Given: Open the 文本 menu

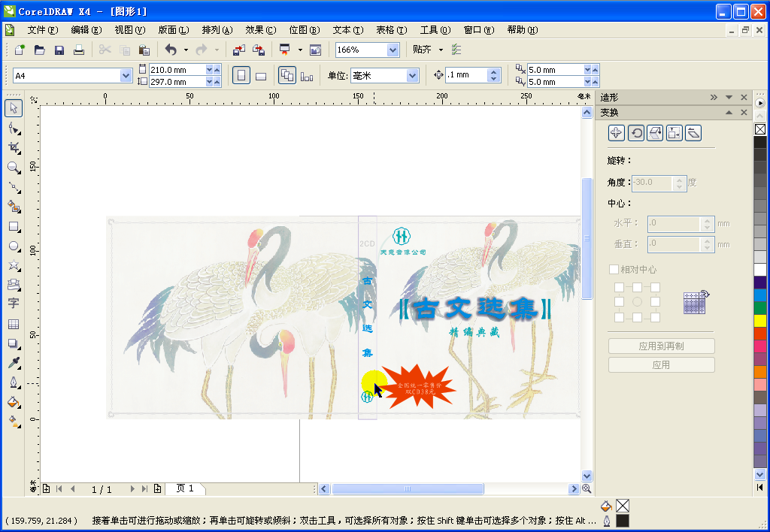Looking at the screenshot, I should 348,30.
